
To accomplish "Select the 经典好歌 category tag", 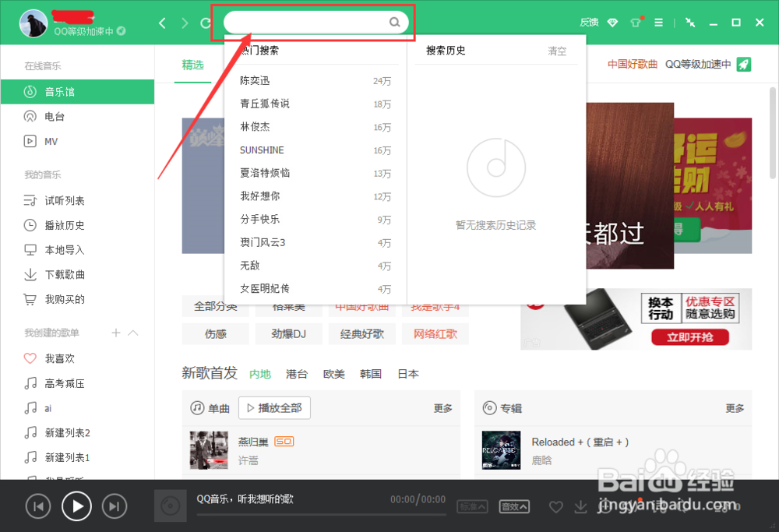I will [x=361, y=334].
